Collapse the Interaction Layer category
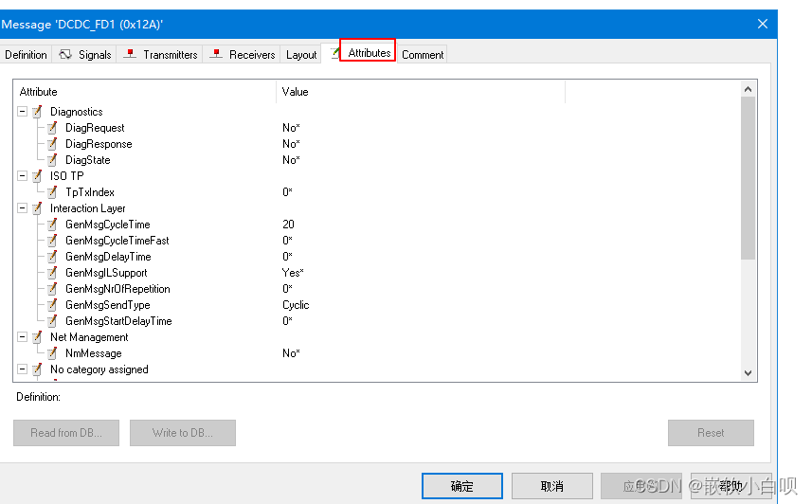This screenshot has width=812, height=504. pyautogui.click(x=23, y=208)
